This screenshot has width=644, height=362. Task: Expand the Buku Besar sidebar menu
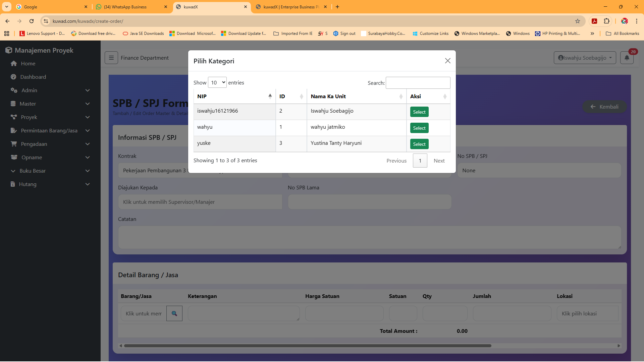point(50,171)
